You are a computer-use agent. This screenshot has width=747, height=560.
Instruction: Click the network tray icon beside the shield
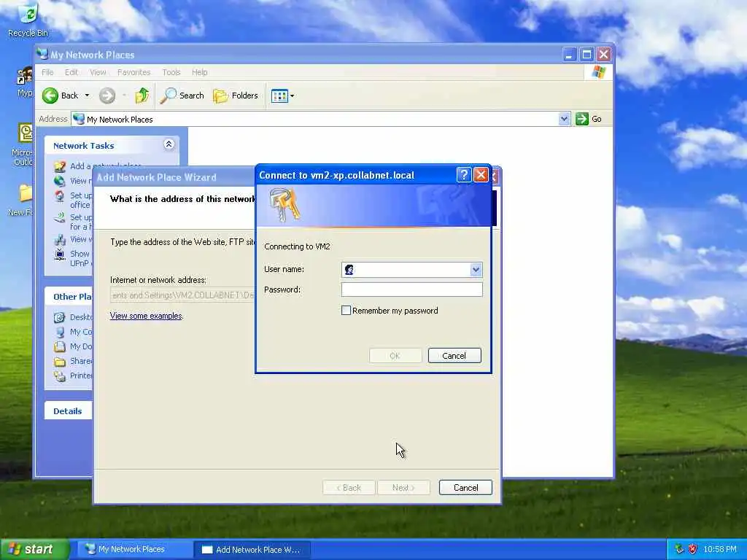tap(679, 550)
